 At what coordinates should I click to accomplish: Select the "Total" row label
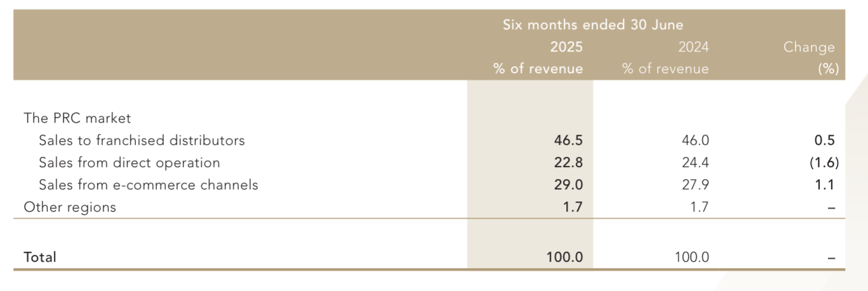[40, 257]
